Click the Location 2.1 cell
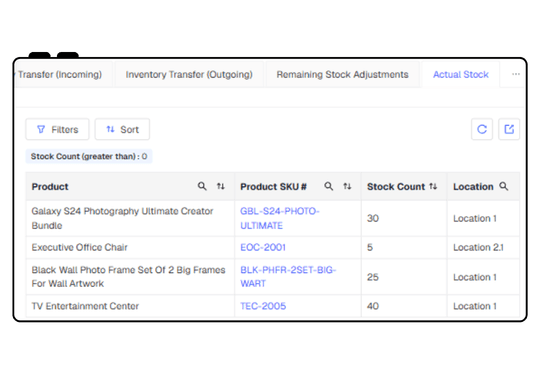 click(483, 247)
